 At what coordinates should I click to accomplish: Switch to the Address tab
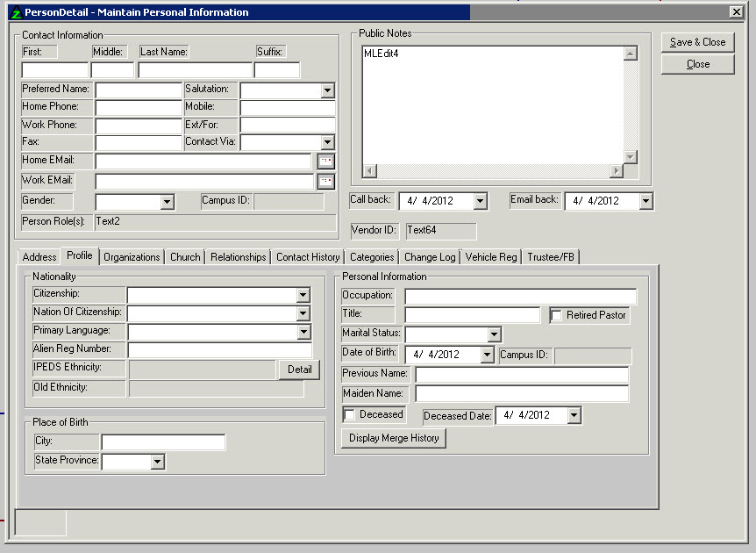tap(39, 257)
